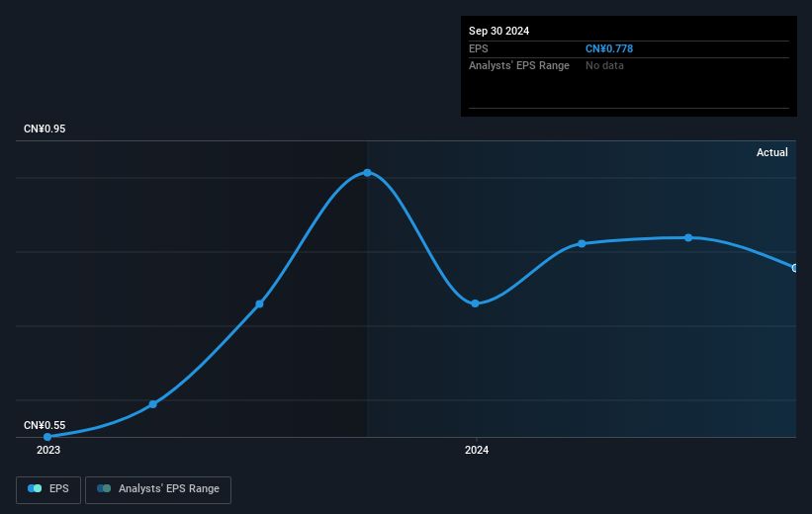This screenshot has height=514, width=812.
Task: Select the EPS trough point above 2024 label
Action: [x=475, y=303]
